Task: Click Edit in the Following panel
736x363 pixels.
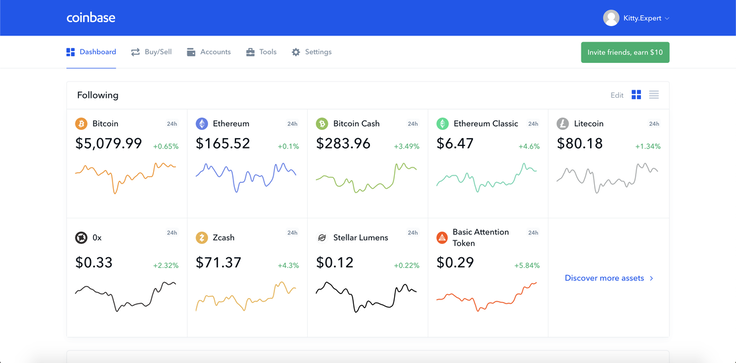Action: (617, 95)
